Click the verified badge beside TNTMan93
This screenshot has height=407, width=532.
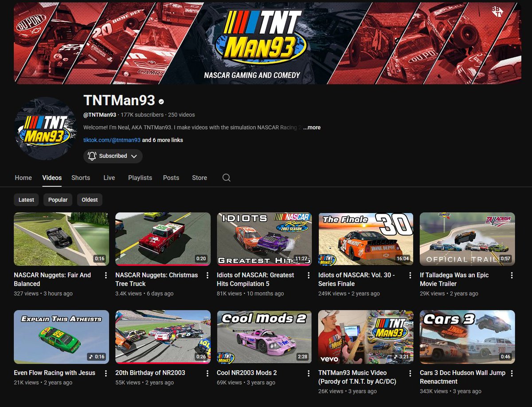point(160,101)
